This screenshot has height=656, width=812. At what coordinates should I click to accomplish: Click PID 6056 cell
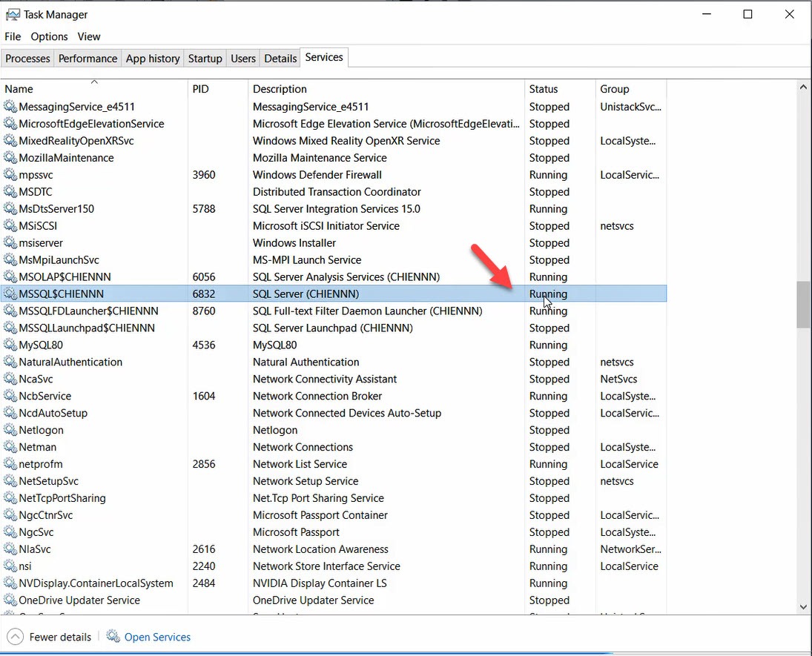click(x=204, y=276)
